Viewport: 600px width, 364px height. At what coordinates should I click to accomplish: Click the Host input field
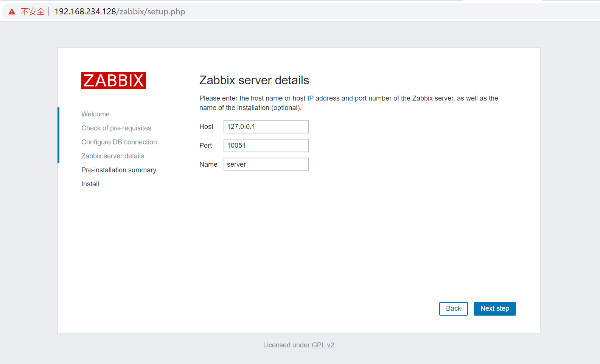tap(266, 127)
